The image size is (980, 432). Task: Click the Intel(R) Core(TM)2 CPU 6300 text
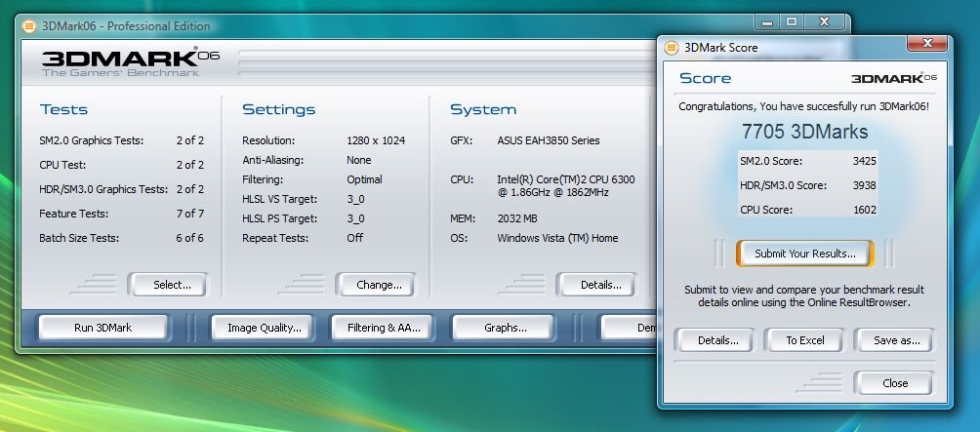point(566,179)
